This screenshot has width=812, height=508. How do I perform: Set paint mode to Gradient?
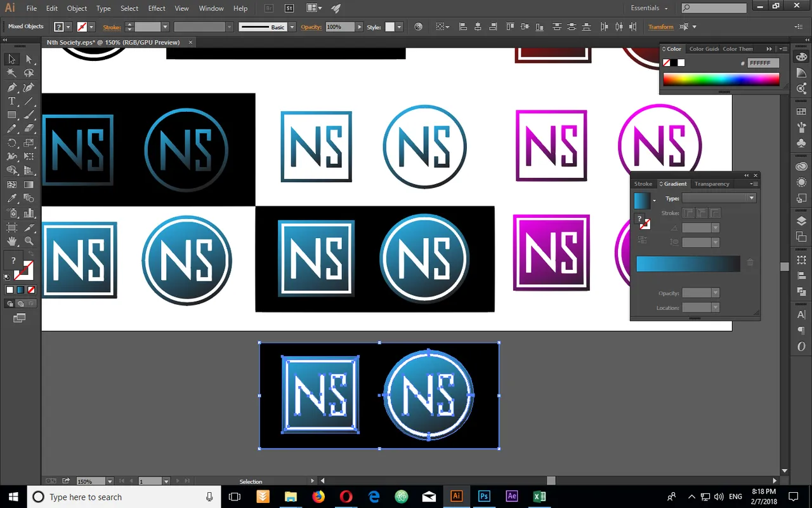pos(20,290)
